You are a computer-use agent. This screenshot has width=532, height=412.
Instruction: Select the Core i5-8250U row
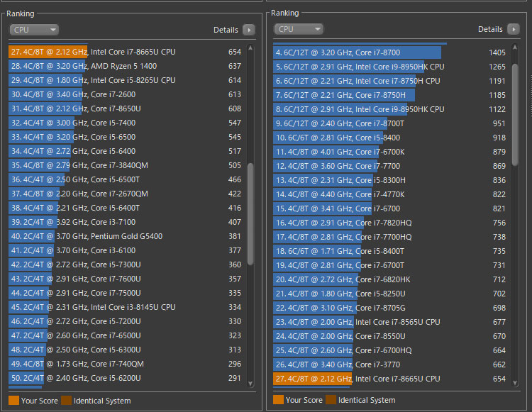click(391, 294)
